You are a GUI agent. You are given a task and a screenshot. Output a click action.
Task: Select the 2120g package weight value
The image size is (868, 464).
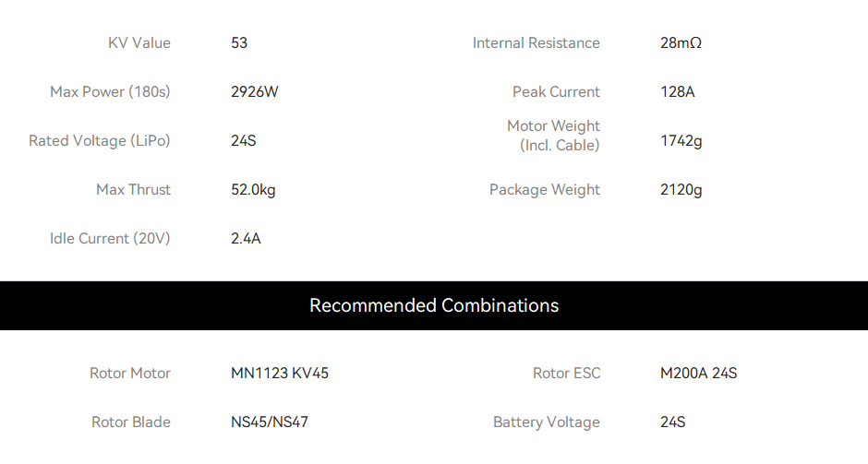tap(681, 190)
